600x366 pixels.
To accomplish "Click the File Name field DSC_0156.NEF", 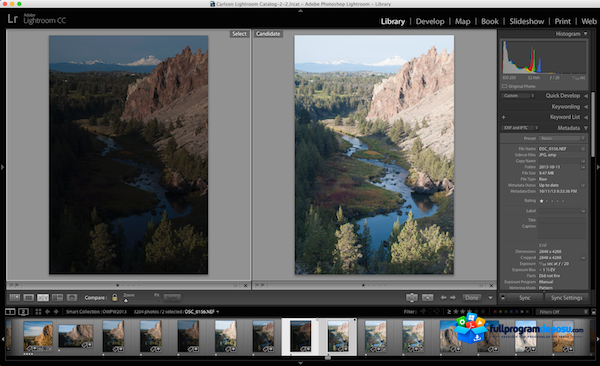I will (x=559, y=149).
